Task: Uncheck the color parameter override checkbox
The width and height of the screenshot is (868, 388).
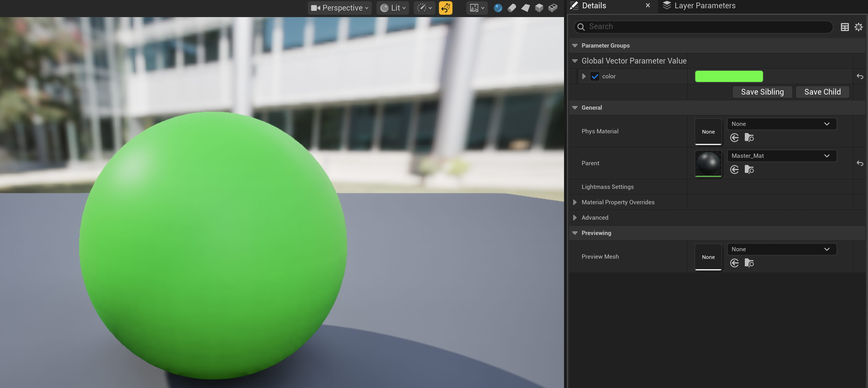Action: [x=595, y=76]
